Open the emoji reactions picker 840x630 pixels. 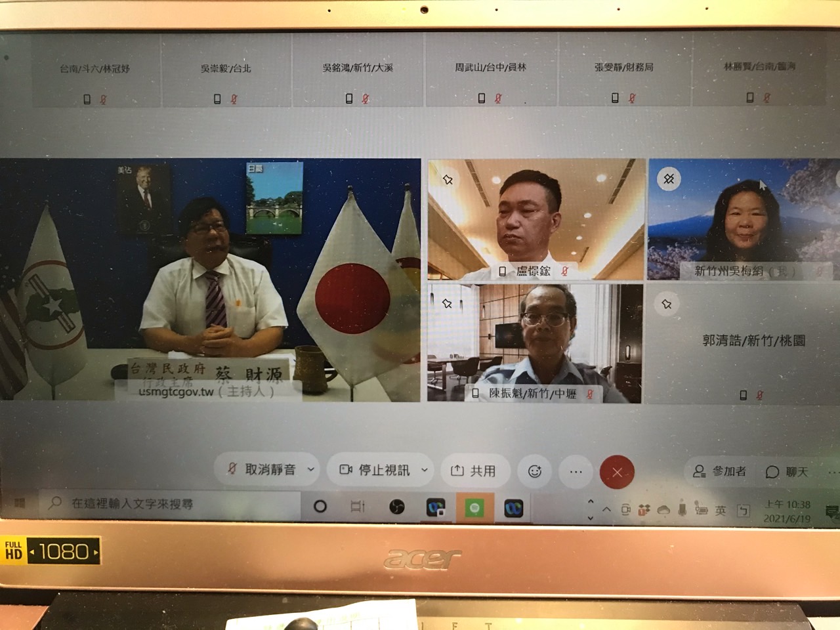[x=535, y=471]
